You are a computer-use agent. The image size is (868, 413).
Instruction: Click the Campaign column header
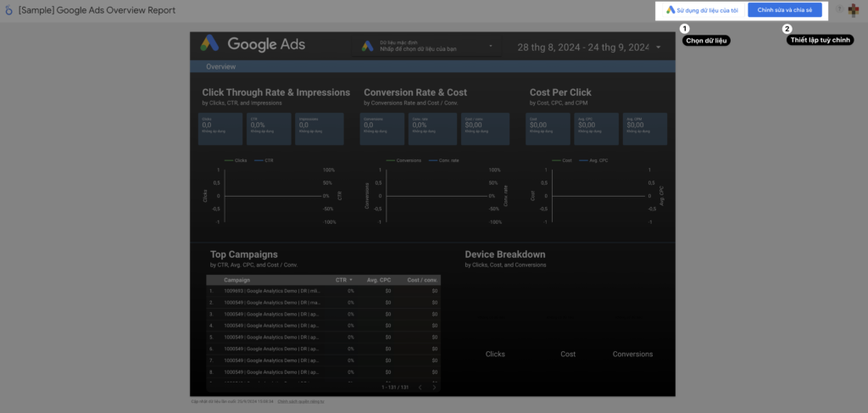coord(237,280)
